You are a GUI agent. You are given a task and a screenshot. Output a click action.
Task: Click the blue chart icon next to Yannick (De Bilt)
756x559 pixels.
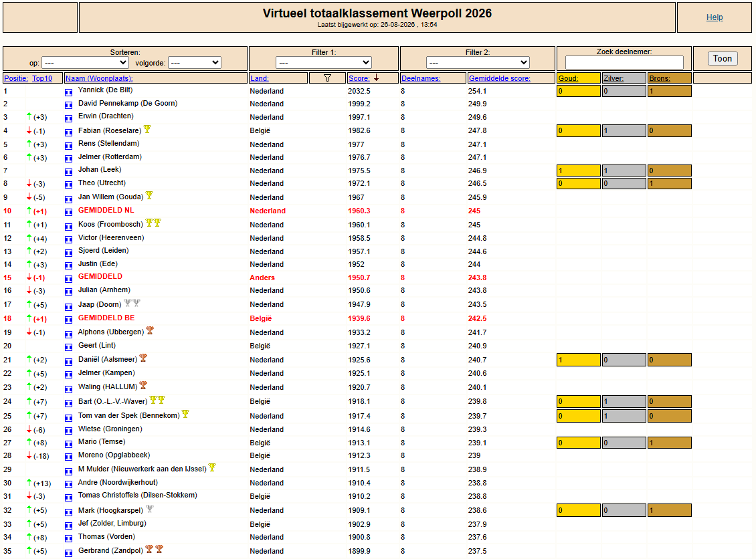[68, 92]
